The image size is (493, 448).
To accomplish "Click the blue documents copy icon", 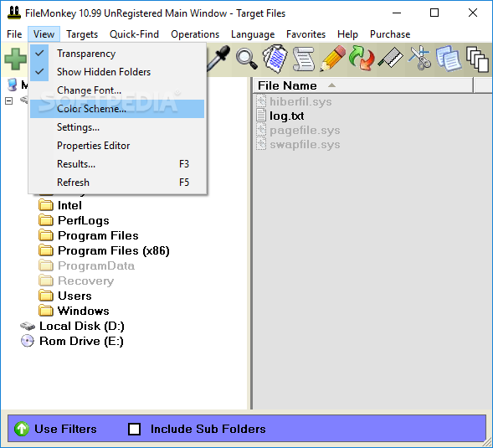I will 449,59.
